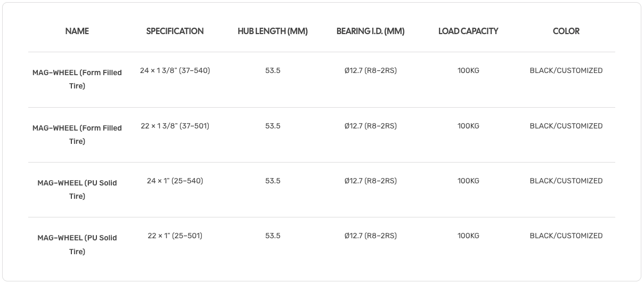Screen dimensions: 644x283
Task: Click the BEARING I.D. (MM) column header
Action: [370, 31]
